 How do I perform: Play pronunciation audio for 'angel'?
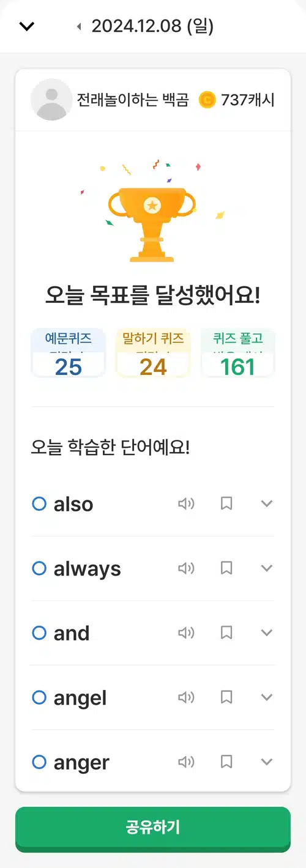coord(186,697)
